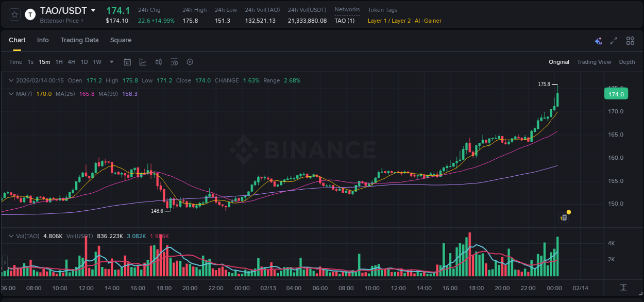Collapse the Vol(TAO) indicator panel
644x302 pixels.
pos(10,236)
